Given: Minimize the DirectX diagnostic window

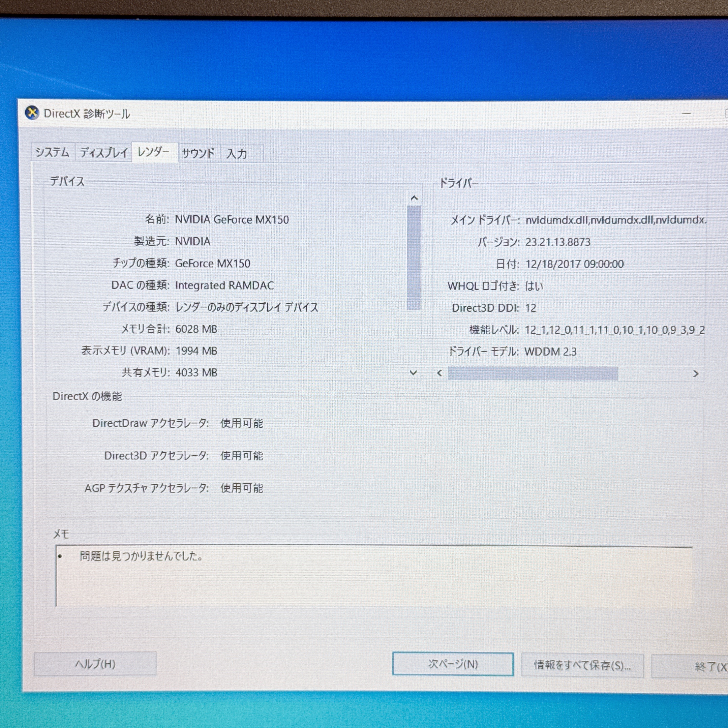Looking at the screenshot, I should pos(686,114).
